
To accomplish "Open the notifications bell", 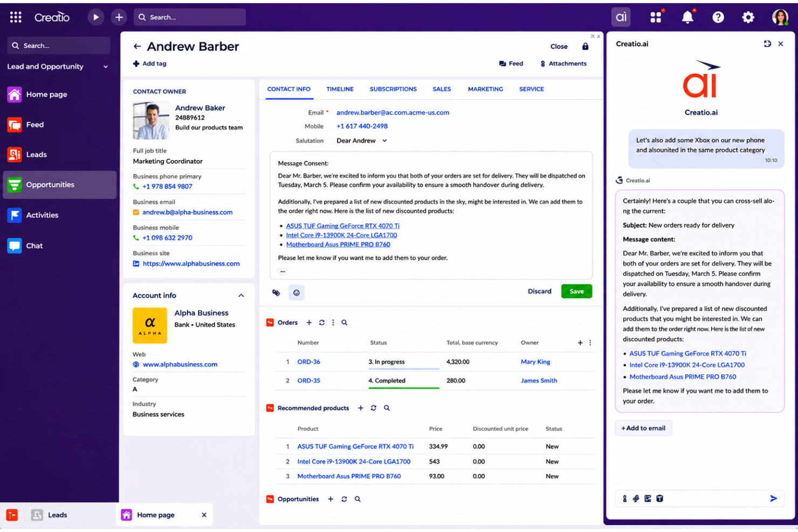I will coord(687,17).
